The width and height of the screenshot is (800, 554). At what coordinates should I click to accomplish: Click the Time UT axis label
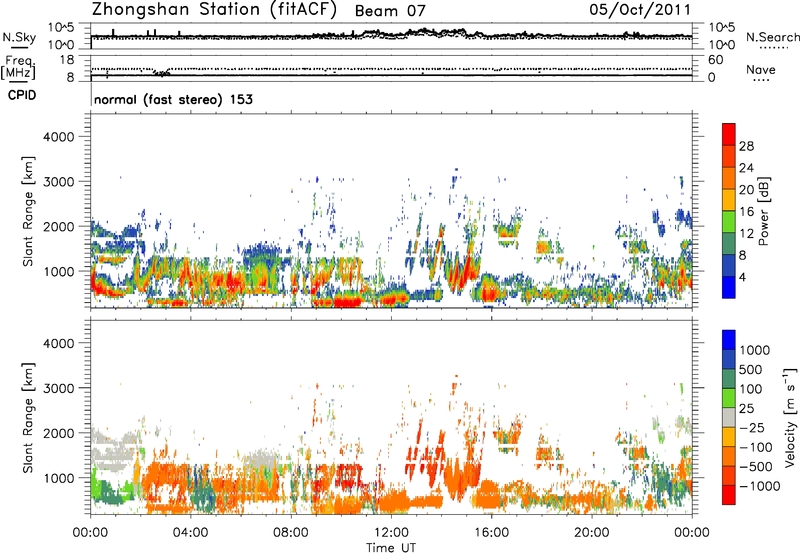[391, 548]
